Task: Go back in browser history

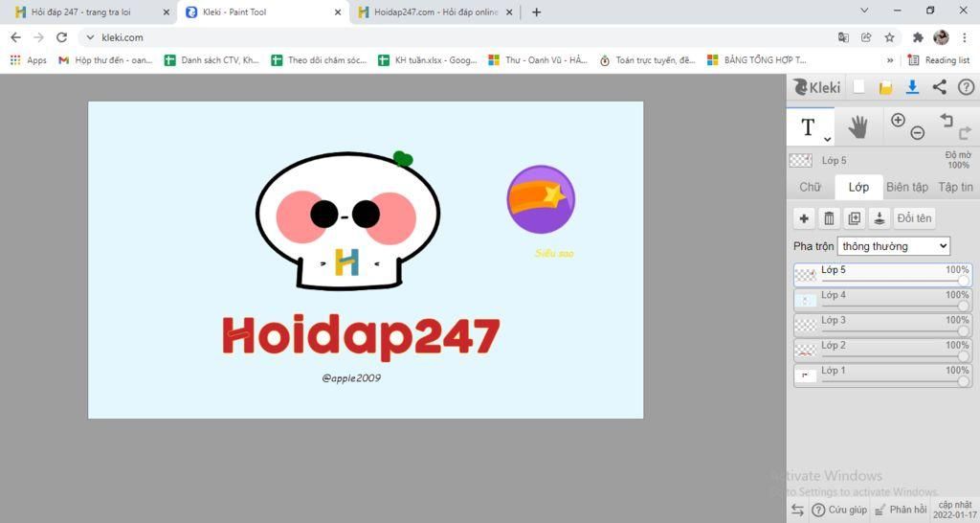Action: tap(15, 37)
